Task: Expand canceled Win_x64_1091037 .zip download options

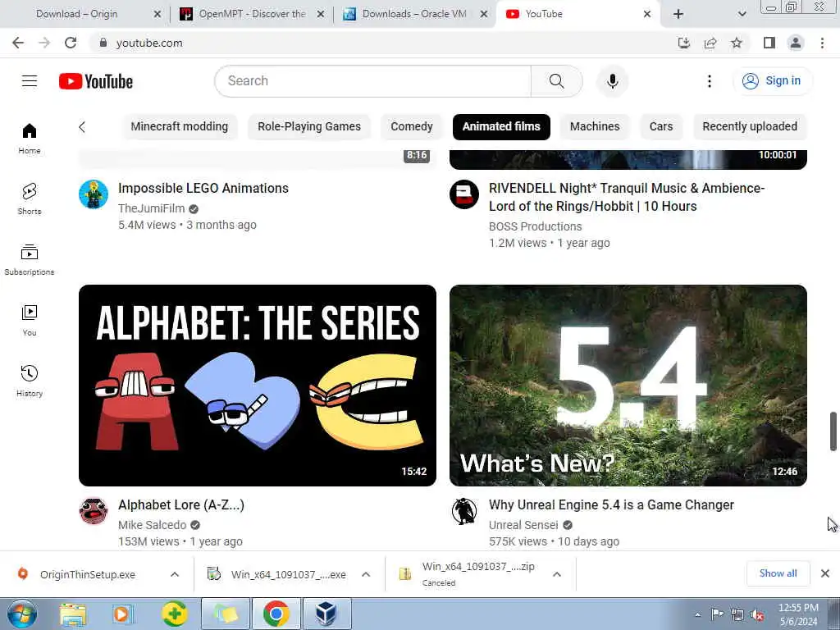Action: (x=557, y=574)
